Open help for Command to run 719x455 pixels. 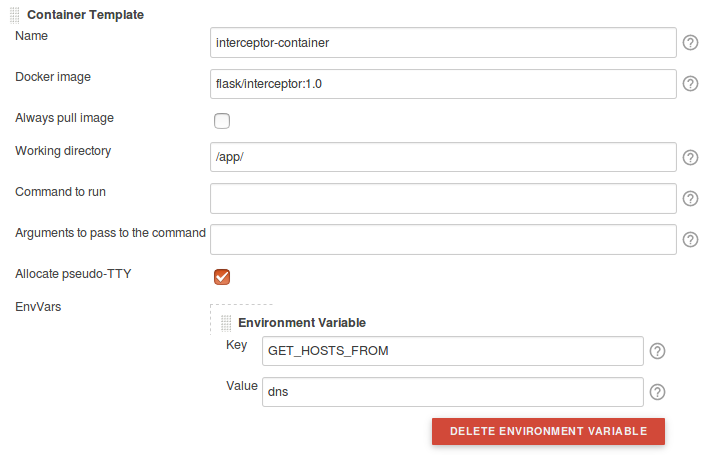[x=690, y=199]
